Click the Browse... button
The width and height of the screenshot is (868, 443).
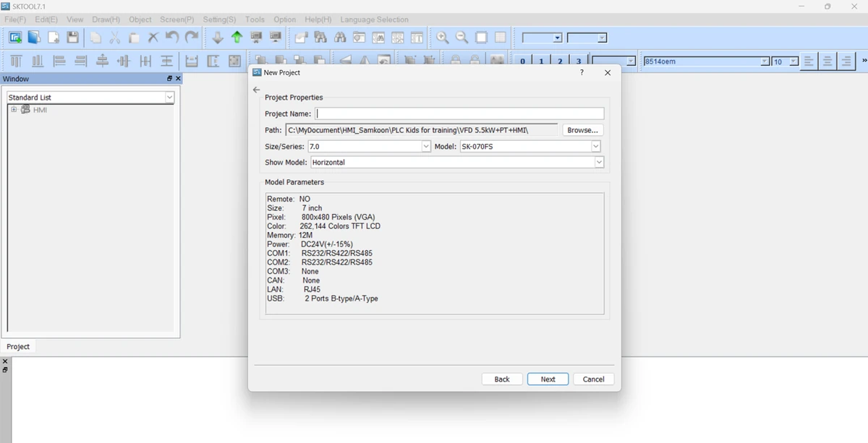click(582, 130)
